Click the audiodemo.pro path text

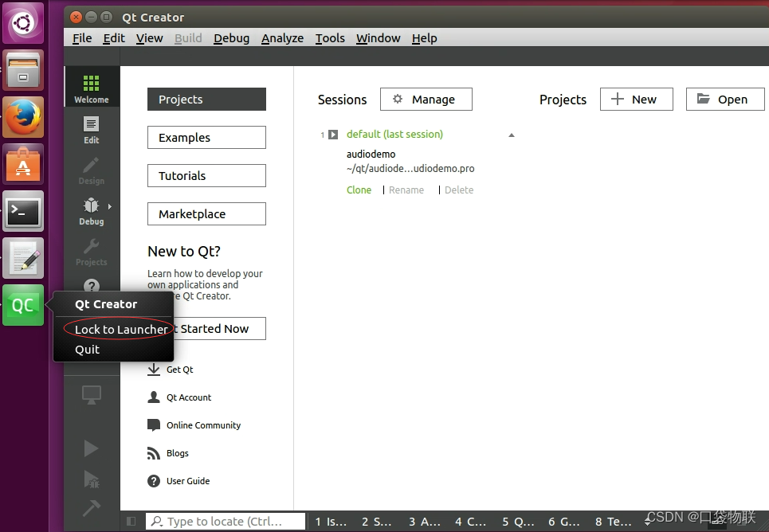[410, 168]
